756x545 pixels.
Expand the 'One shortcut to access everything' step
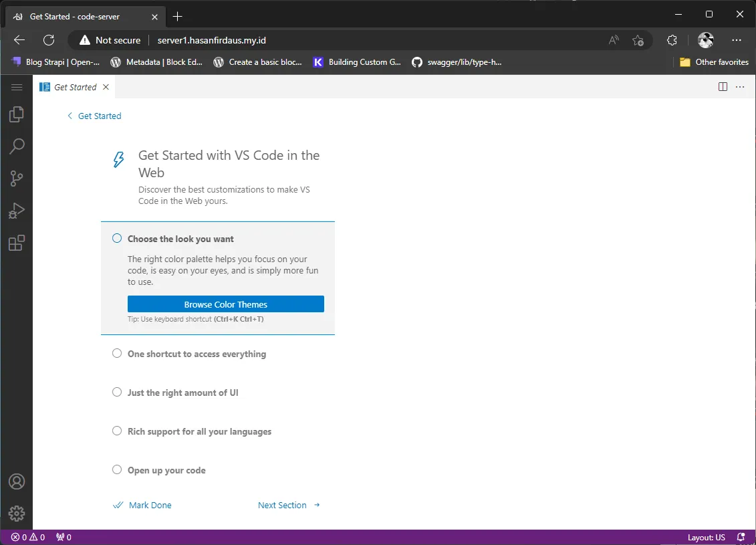click(197, 353)
